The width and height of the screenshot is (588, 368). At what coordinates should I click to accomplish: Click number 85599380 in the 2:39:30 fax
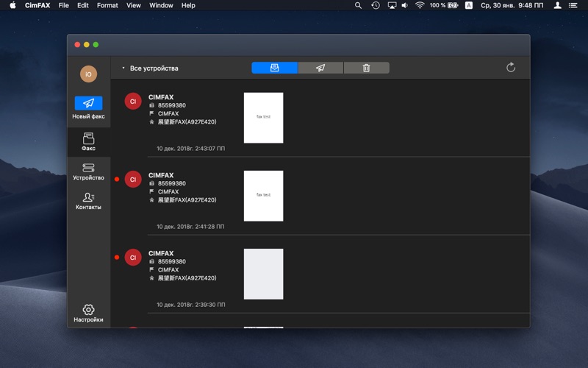tap(172, 262)
